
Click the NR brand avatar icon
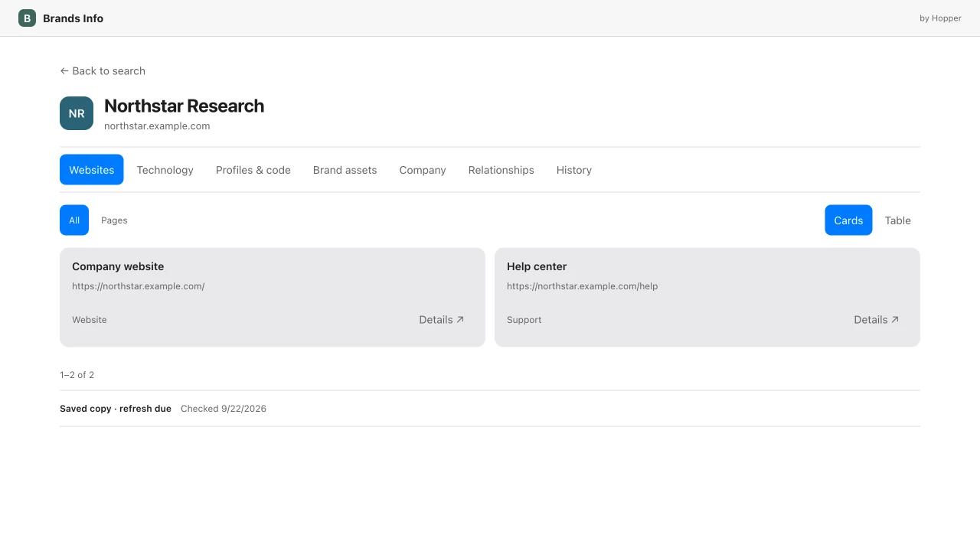(77, 113)
